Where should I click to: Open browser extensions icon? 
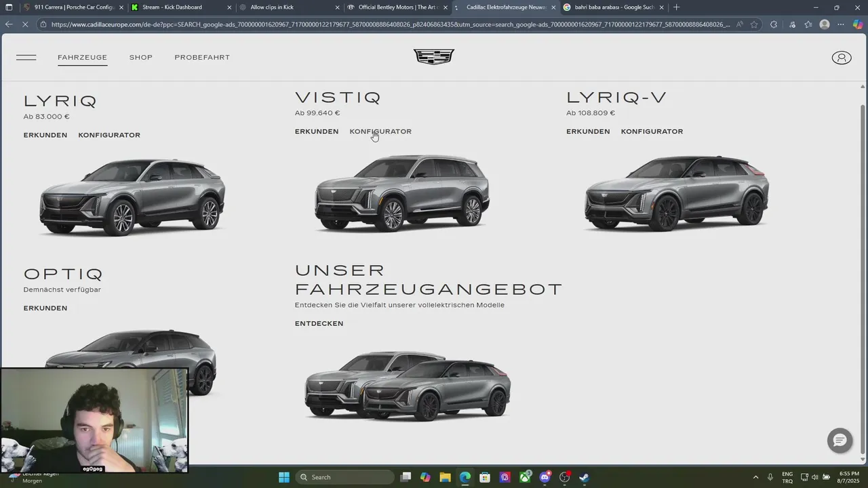click(774, 24)
